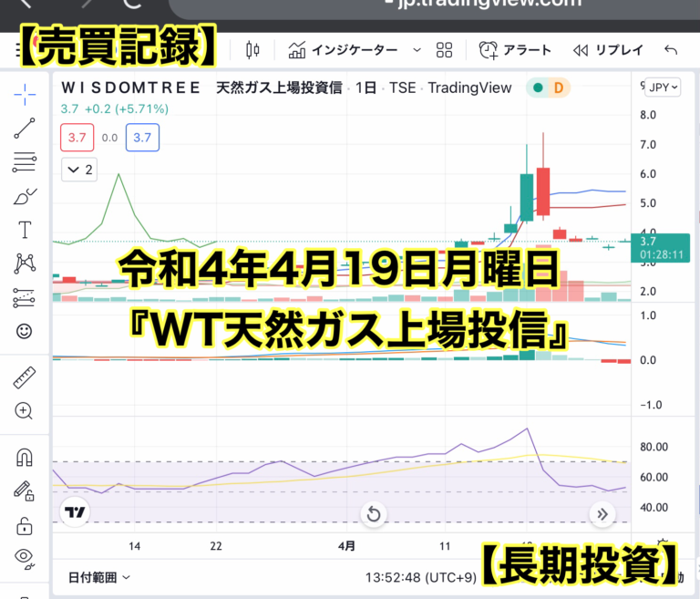Activate the zoom in tool
This screenshot has height=599, width=700.
[24, 411]
